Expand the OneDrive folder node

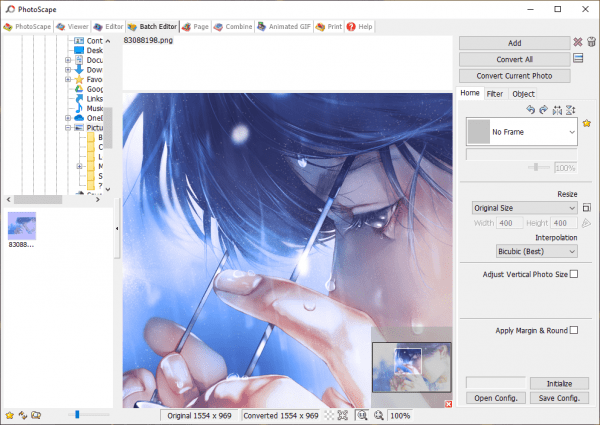[68, 118]
